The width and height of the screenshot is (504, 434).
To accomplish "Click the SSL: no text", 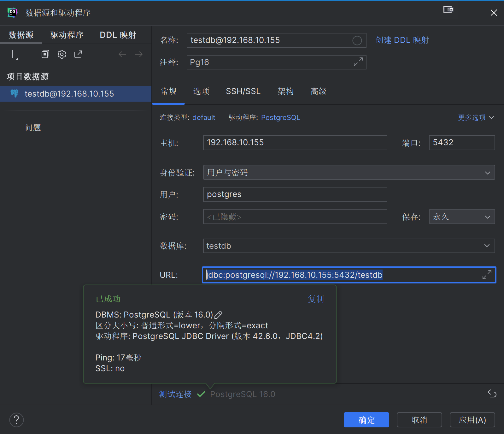I will coord(110,368).
